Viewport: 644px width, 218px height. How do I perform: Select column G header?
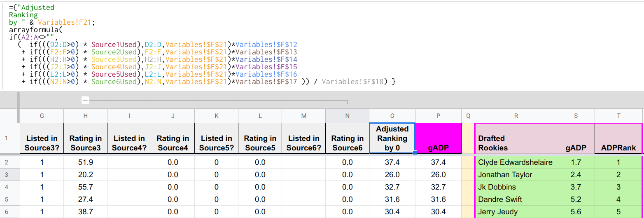42,116
